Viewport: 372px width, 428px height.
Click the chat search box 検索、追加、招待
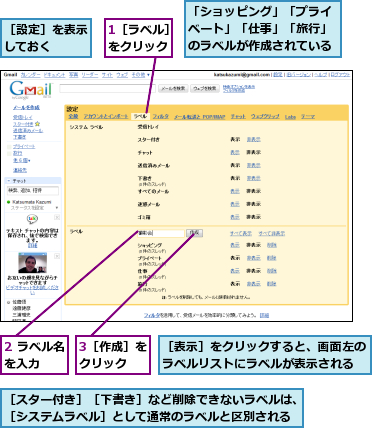coord(33,191)
